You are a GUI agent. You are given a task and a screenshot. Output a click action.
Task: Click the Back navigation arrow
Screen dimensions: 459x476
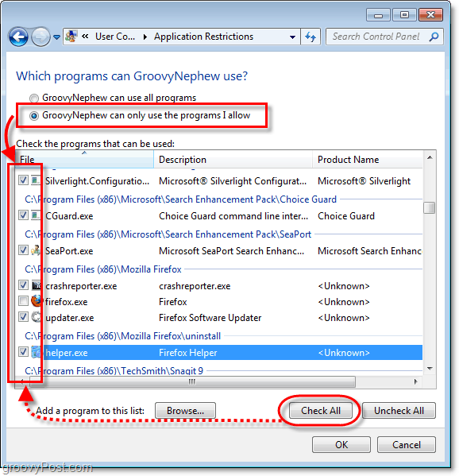pyautogui.click(x=18, y=37)
